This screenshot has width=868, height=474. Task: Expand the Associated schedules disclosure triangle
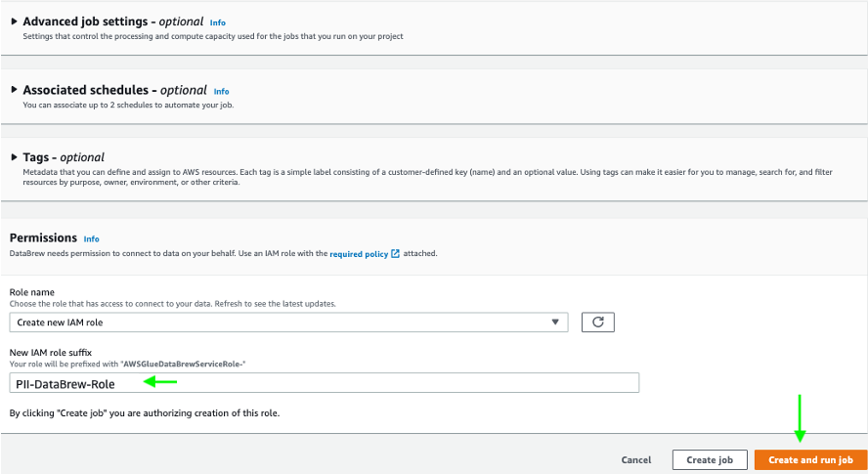(15, 90)
